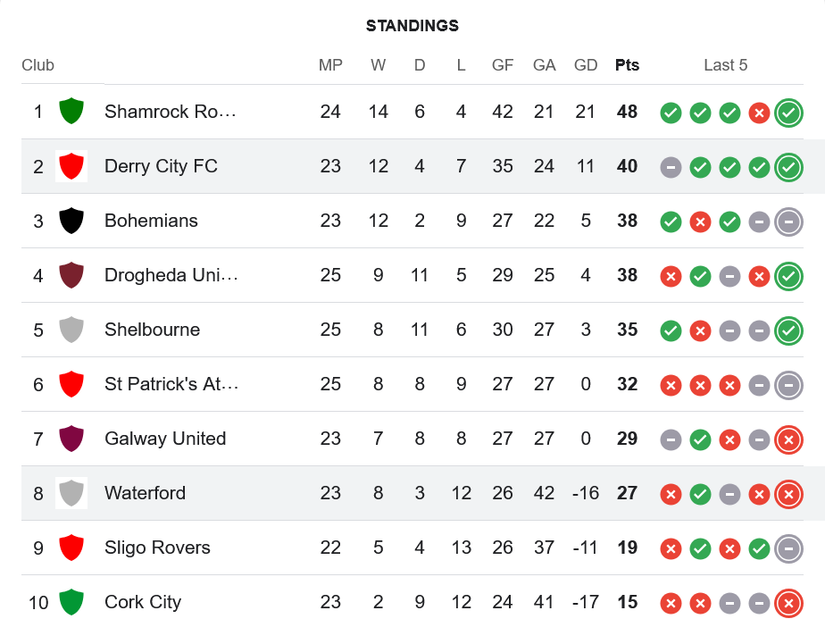This screenshot has height=644, width=825.
Task: Open Sligo Rovers team page
Action: pos(157,548)
